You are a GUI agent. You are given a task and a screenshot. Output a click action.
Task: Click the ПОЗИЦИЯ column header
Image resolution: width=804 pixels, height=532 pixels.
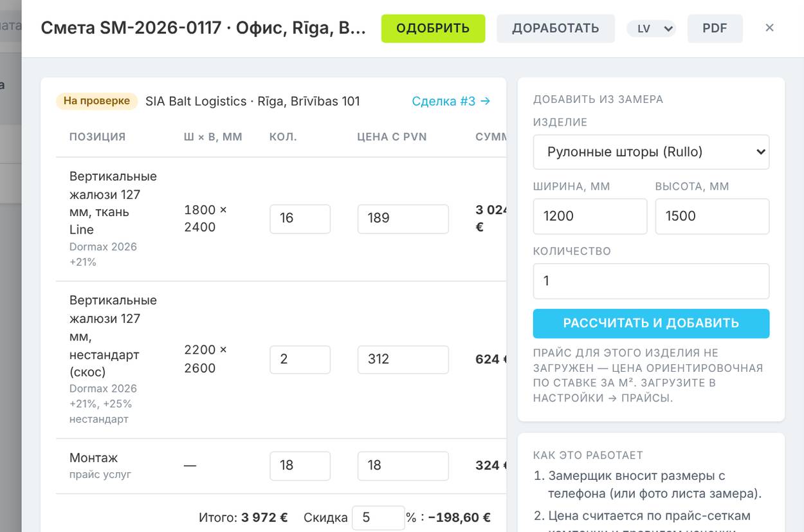[x=97, y=136]
